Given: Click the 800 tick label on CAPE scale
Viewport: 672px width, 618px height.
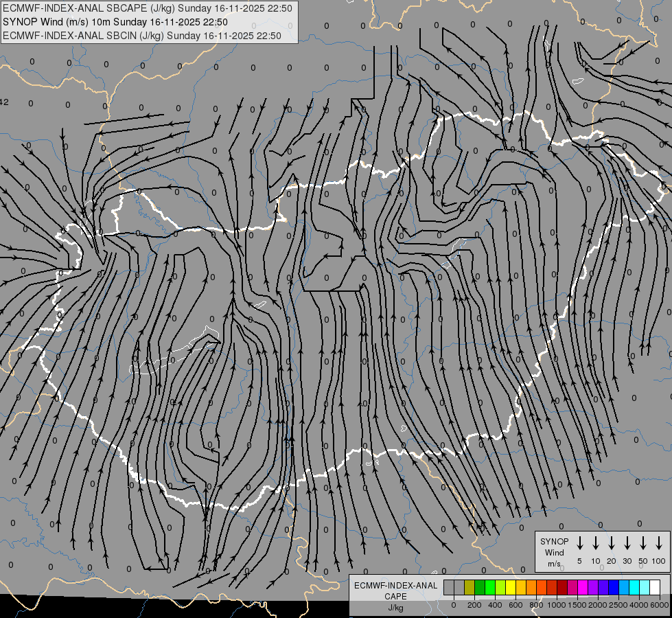Looking at the screenshot, I should coord(536,605).
